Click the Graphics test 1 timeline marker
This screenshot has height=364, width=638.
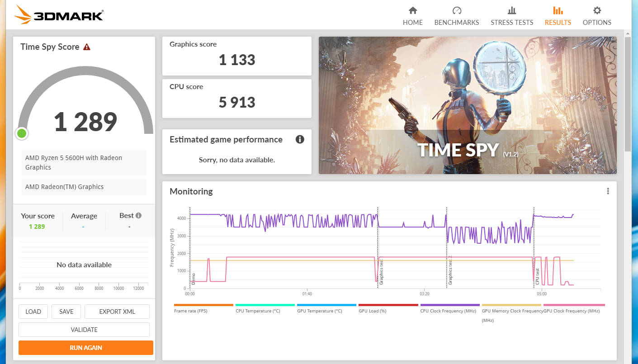click(x=381, y=271)
